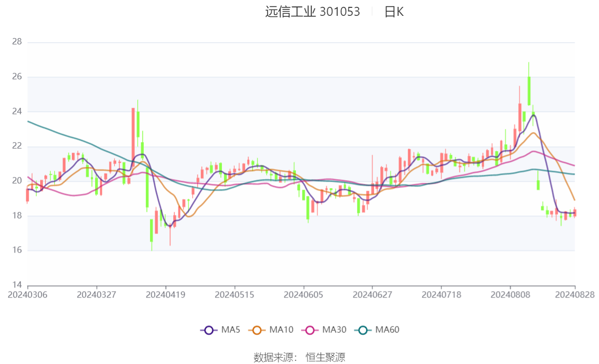Click the chart title 远信工业 301053

point(313,12)
